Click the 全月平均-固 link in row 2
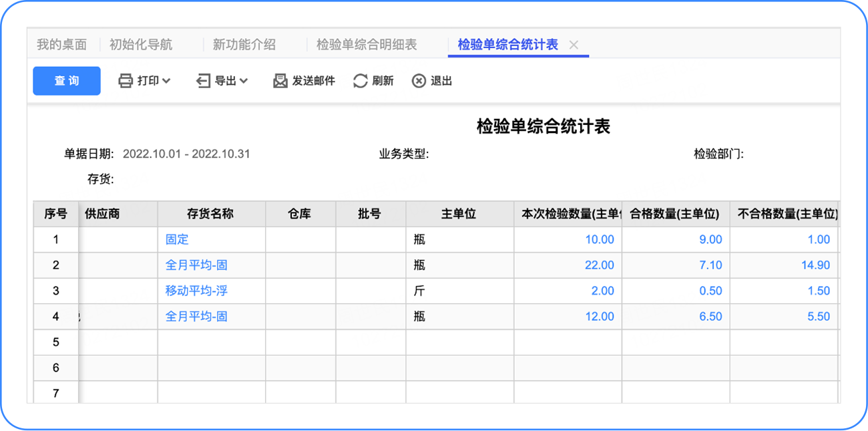868x431 pixels. pyautogui.click(x=196, y=265)
